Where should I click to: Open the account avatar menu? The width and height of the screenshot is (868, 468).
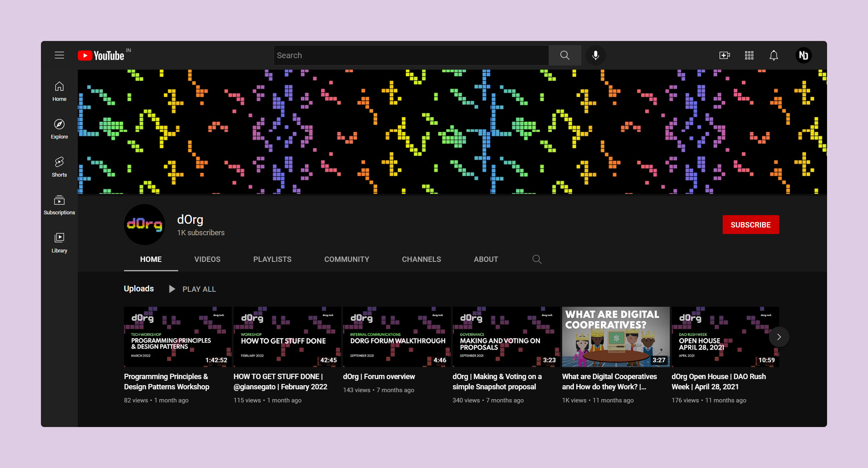[x=804, y=55]
